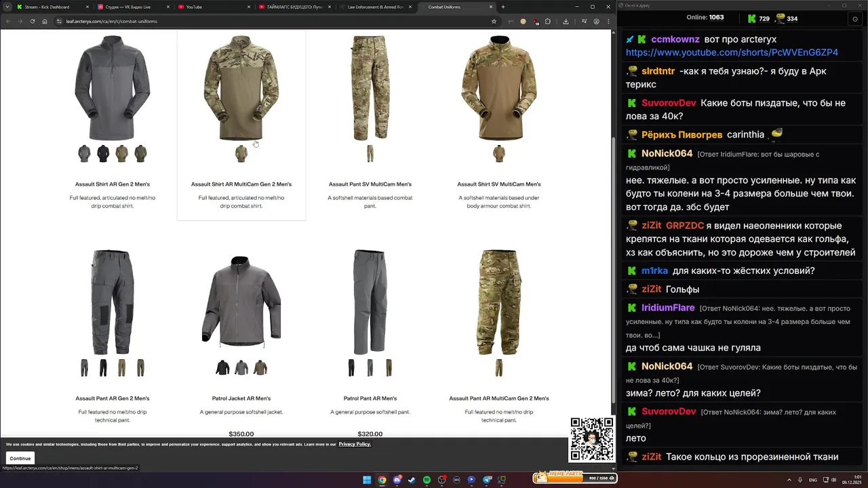Open Patrol Jacket AR Men's product link
The width and height of the screenshot is (868, 488).
[x=241, y=399]
